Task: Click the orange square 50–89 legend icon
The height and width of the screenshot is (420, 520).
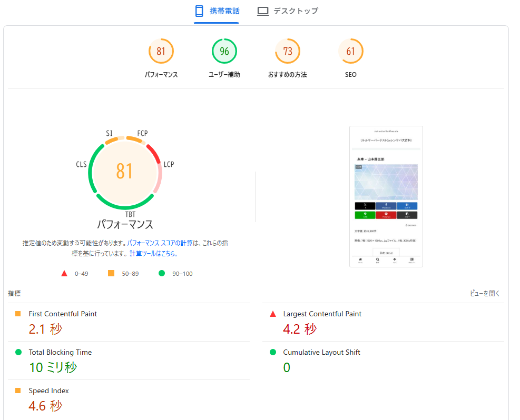Action: click(111, 273)
